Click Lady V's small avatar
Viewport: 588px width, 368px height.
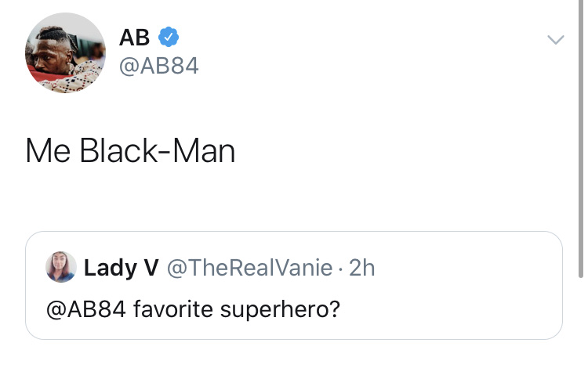coord(62,267)
